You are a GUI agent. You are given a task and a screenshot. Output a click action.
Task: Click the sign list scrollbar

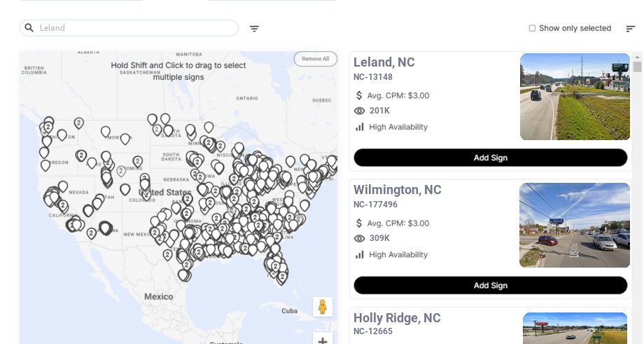point(638,67)
